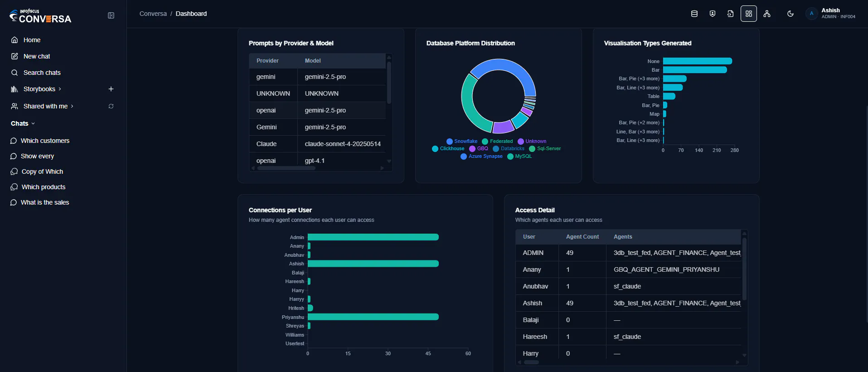Open Shared with me section
Viewport: 868px width, 372px height.
(45, 106)
